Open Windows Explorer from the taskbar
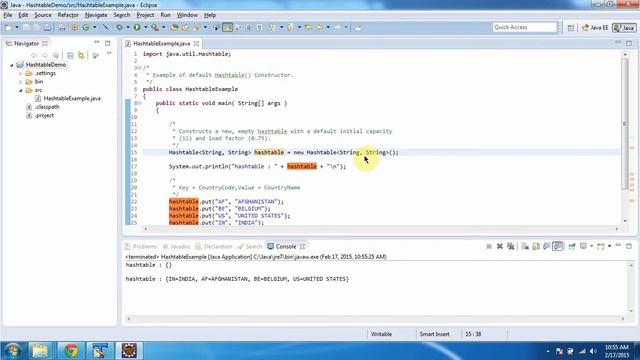640x360 pixels. (40, 351)
